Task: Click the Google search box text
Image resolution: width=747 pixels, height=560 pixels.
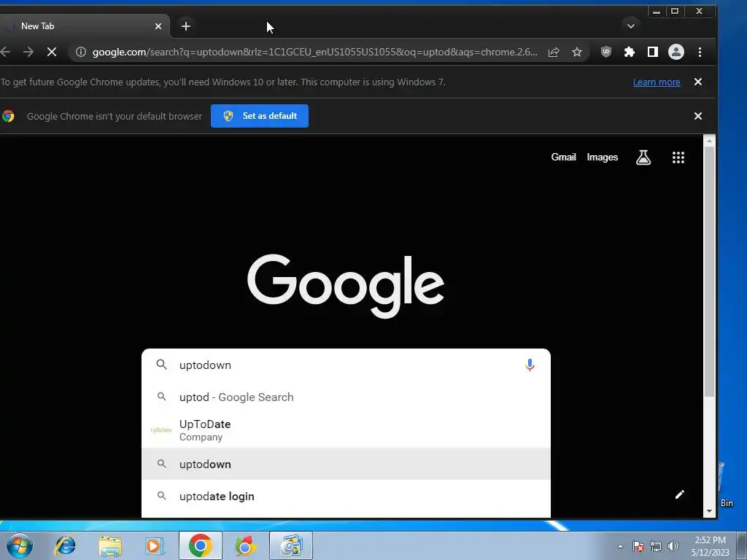Action: point(205,365)
